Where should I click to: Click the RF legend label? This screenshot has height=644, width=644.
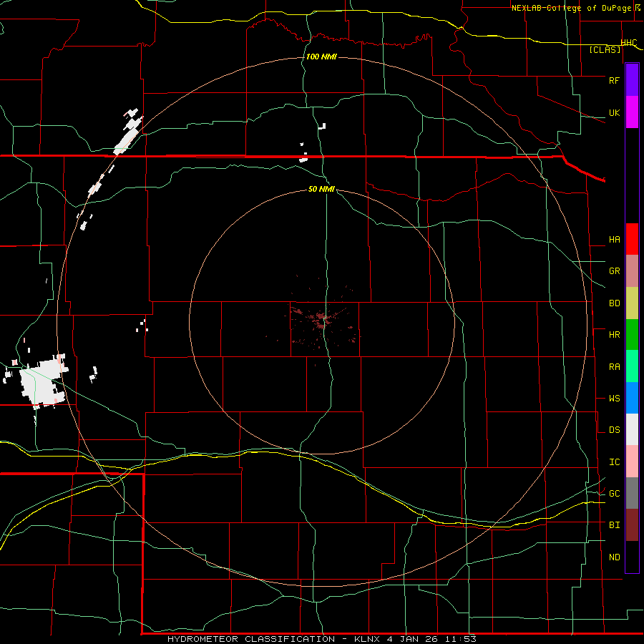point(615,80)
